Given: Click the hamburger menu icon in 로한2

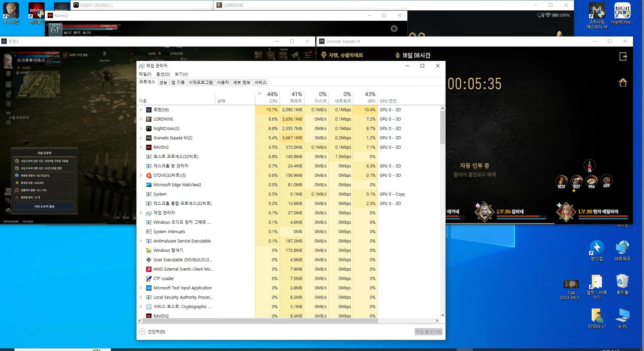Looking at the screenshot, I should [x=307, y=55].
